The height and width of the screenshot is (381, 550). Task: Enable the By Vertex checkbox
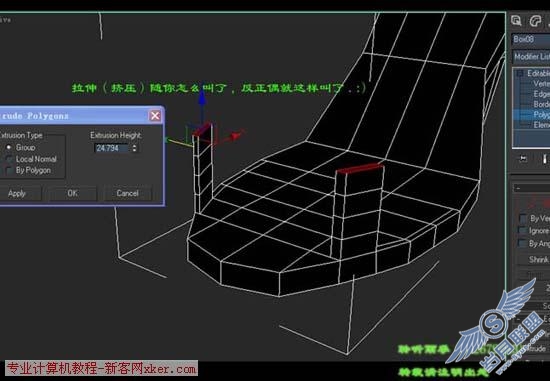pyautogui.click(x=523, y=219)
